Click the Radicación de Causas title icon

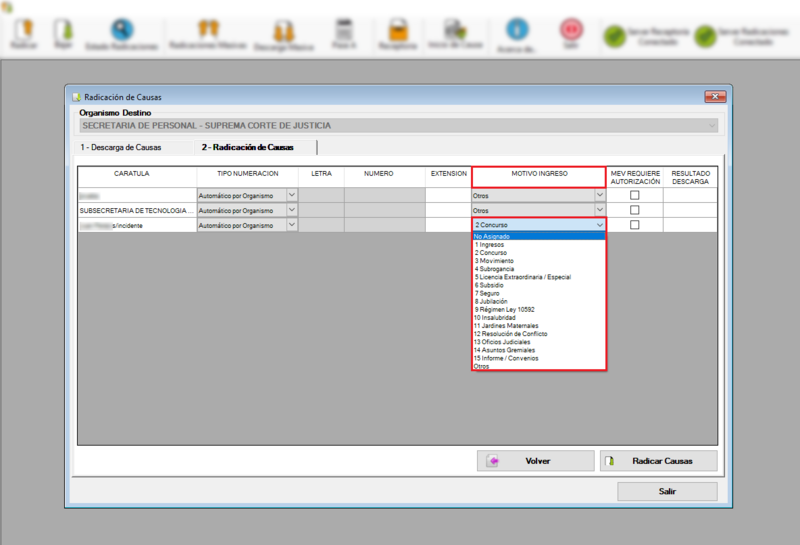[x=77, y=97]
